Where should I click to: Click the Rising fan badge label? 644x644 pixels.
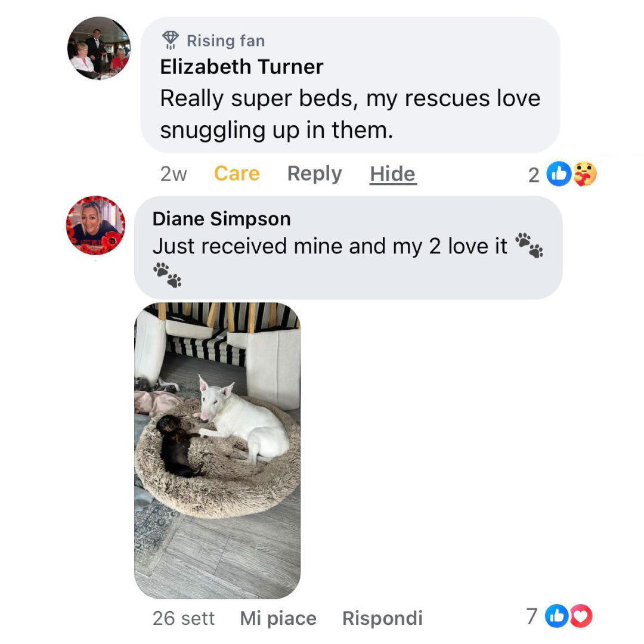point(225,41)
